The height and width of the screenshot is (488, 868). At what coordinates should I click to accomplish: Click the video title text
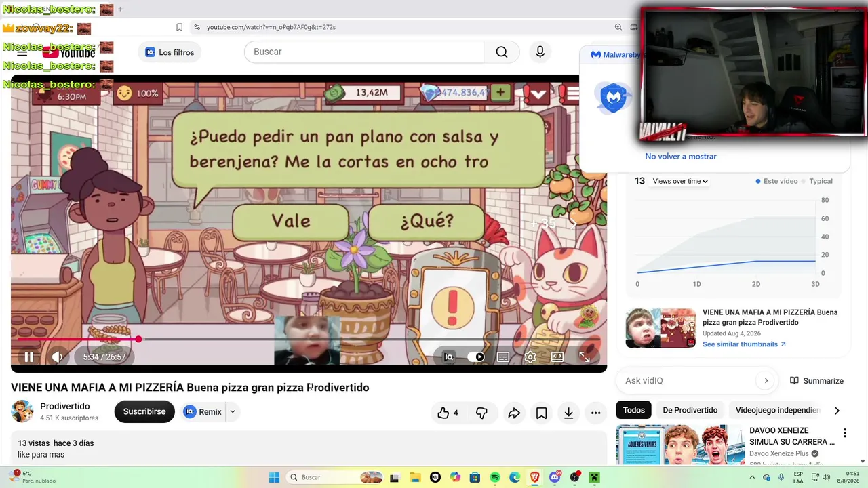tap(190, 388)
